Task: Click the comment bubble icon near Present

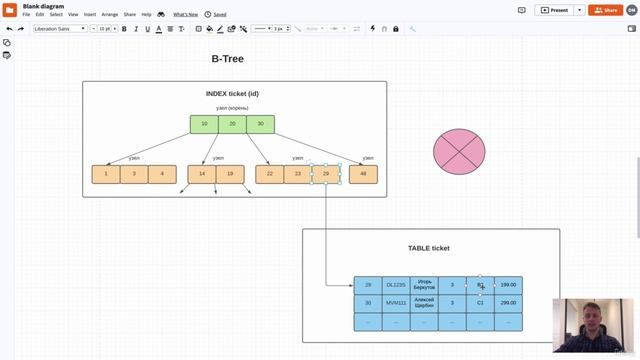Action: tap(522, 10)
